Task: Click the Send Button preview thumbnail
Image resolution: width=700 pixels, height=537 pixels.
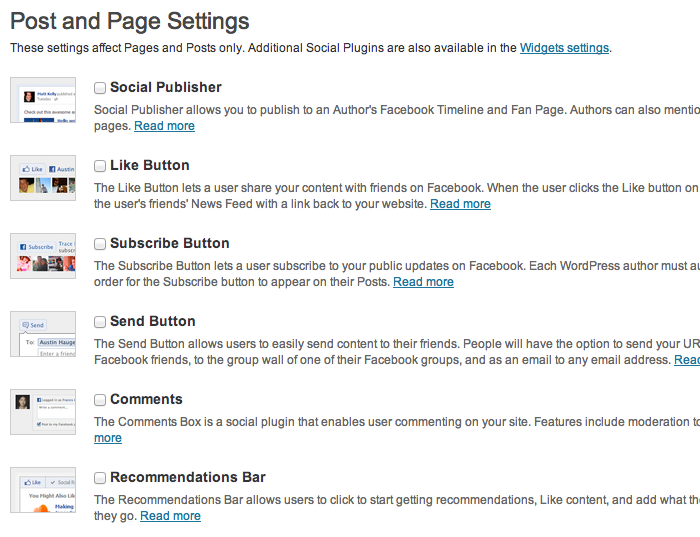Action: pos(43,334)
